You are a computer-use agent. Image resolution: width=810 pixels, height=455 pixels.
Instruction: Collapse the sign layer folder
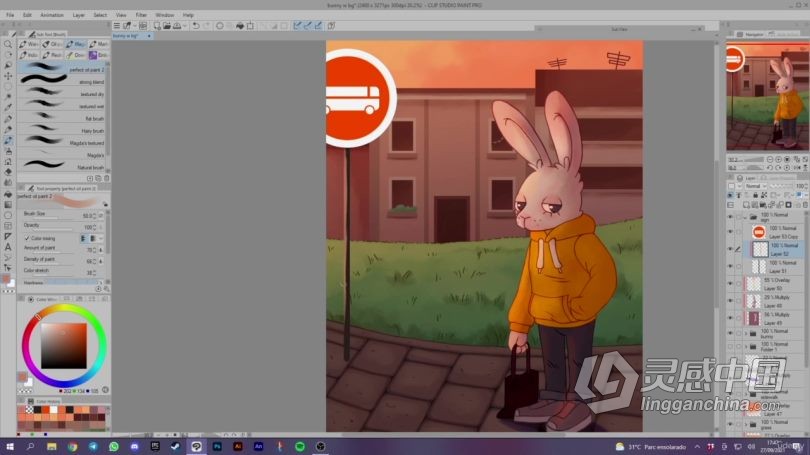point(745,217)
